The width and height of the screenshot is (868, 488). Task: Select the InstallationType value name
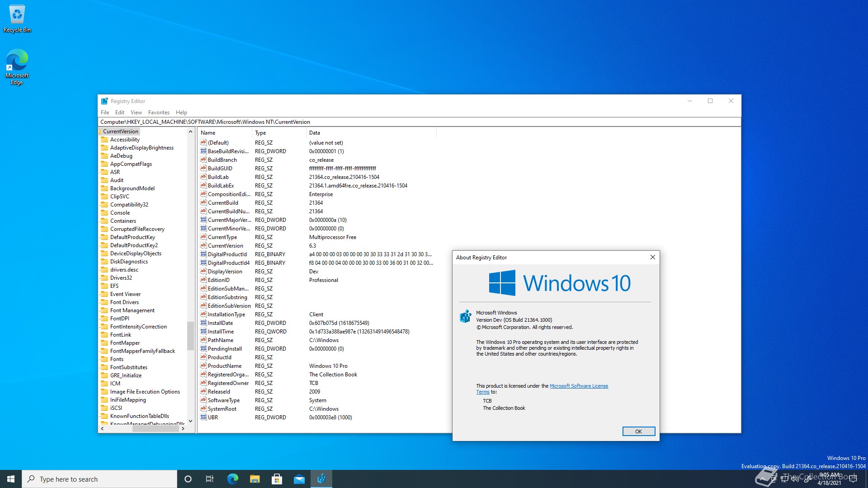coord(226,314)
